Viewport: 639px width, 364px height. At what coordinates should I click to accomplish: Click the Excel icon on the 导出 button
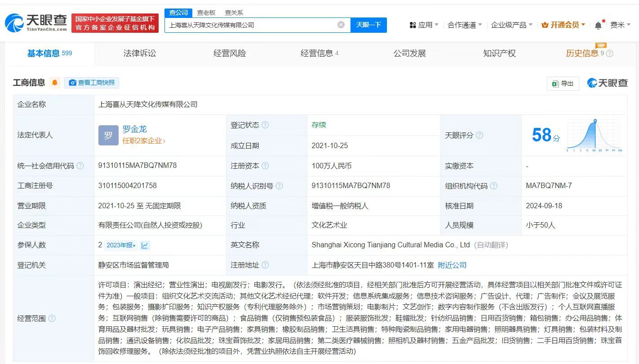[555, 83]
